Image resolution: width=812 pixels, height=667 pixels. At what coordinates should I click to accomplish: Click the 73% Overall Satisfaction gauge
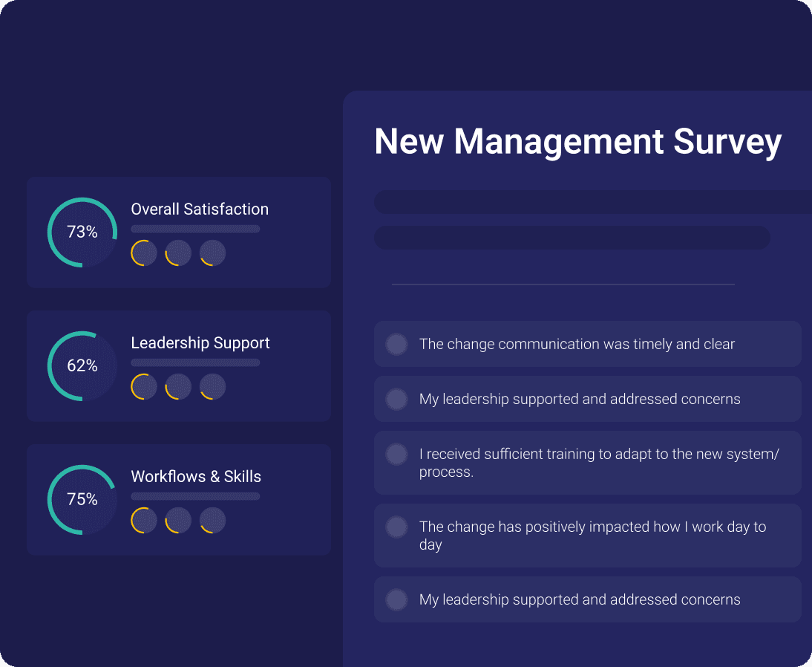(x=82, y=232)
